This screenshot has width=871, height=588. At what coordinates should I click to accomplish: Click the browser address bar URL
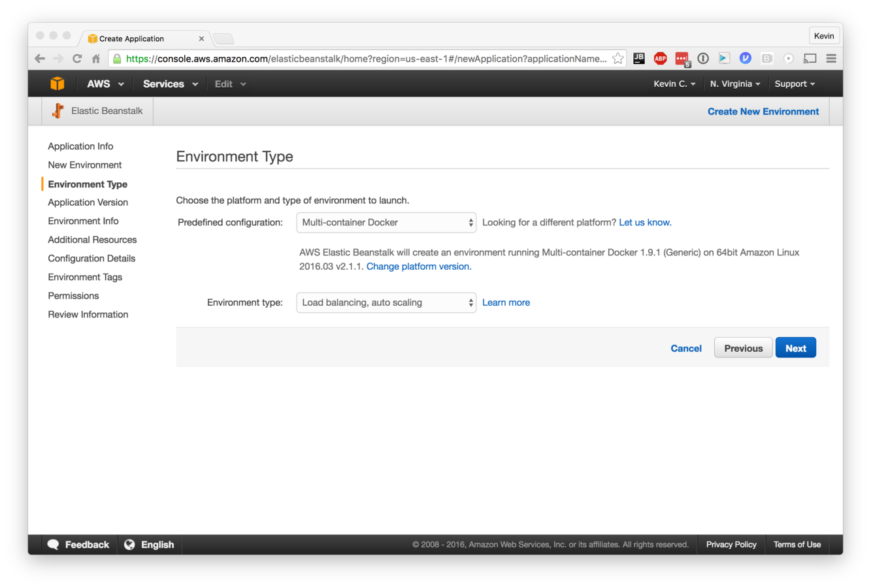pyautogui.click(x=366, y=59)
